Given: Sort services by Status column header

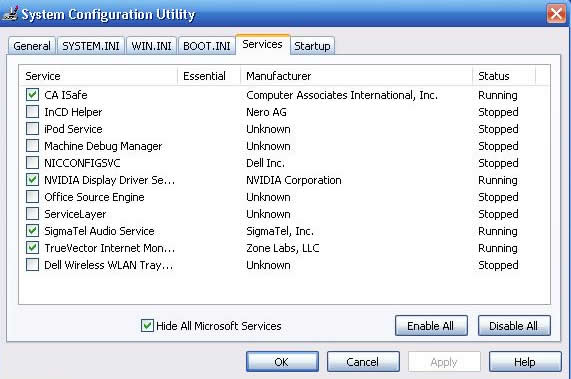Looking at the screenshot, I should pos(504,76).
